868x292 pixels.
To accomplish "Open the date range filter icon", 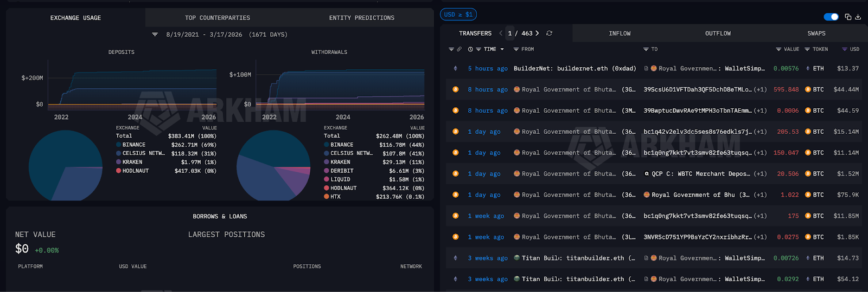I will pyautogui.click(x=155, y=35).
